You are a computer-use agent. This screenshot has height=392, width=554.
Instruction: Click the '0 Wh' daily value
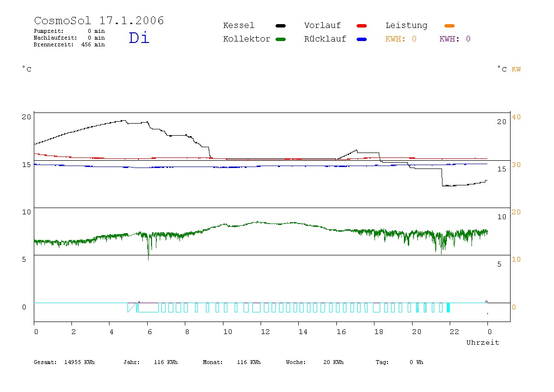pyautogui.click(x=416, y=362)
